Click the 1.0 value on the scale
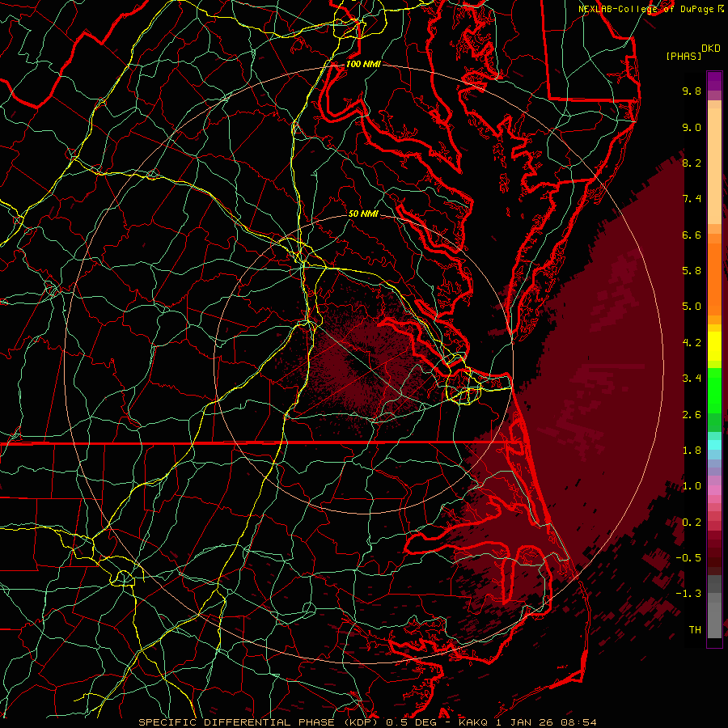This screenshot has width=728, height=728. click(692, 486)
